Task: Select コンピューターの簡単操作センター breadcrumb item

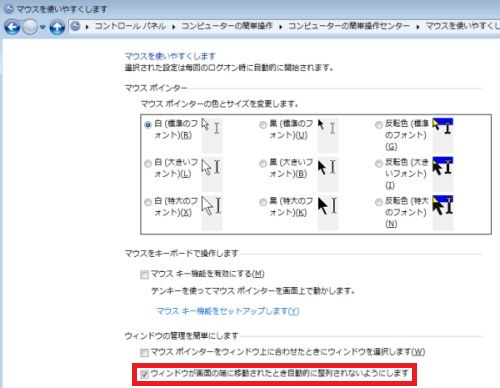Action: tap(349, 26)
